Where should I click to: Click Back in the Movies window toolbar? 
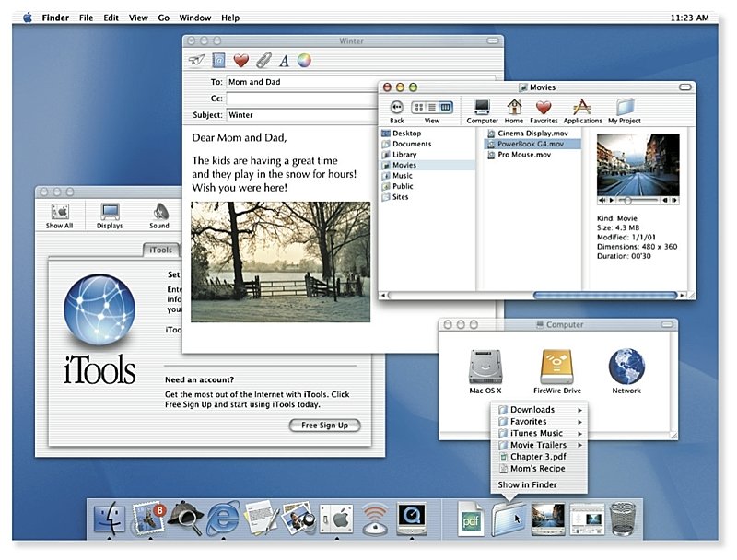point(397,111)
